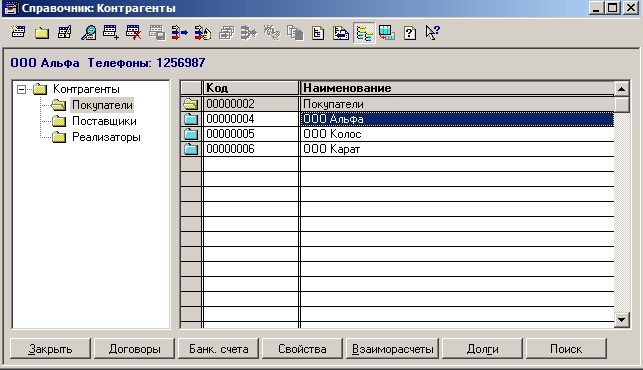Click the Закрыть button
Viewport: 643px width, 370px height.
point(50,349)
